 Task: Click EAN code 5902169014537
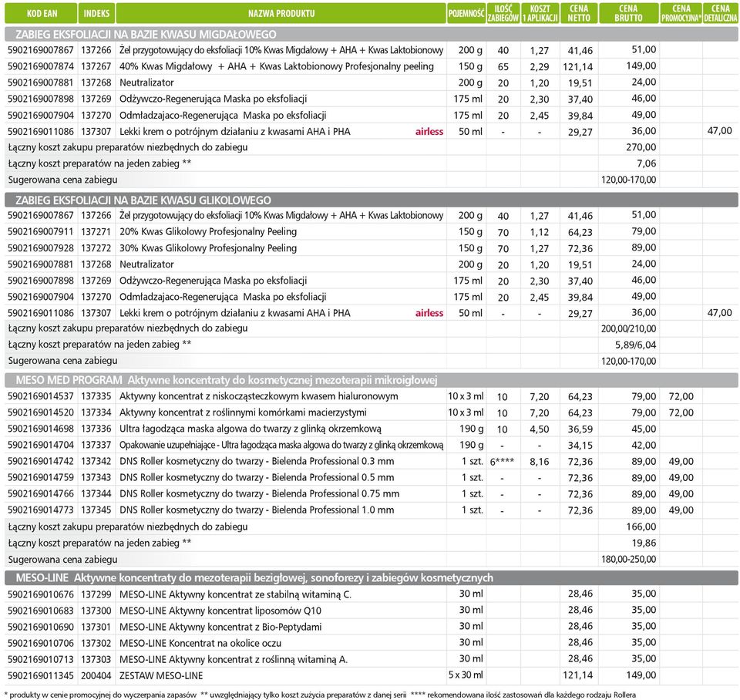pyautogui.click(x=41, y=396)
